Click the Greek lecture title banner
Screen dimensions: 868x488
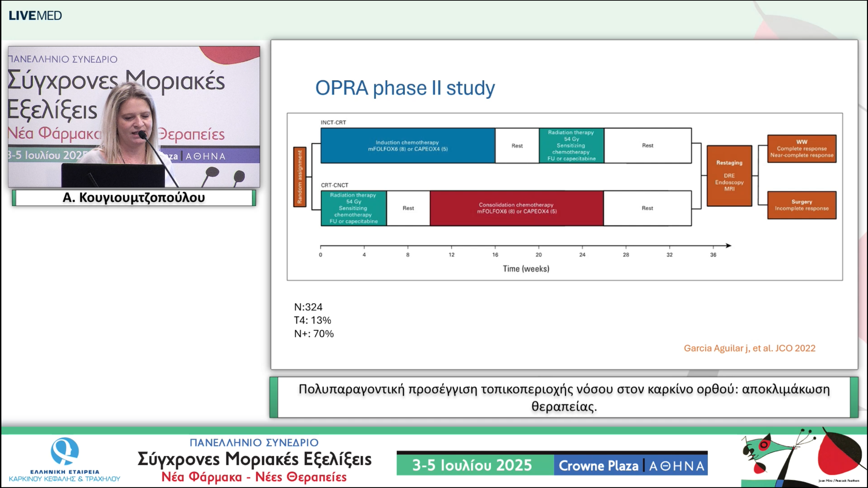click(x=564, y=397)
